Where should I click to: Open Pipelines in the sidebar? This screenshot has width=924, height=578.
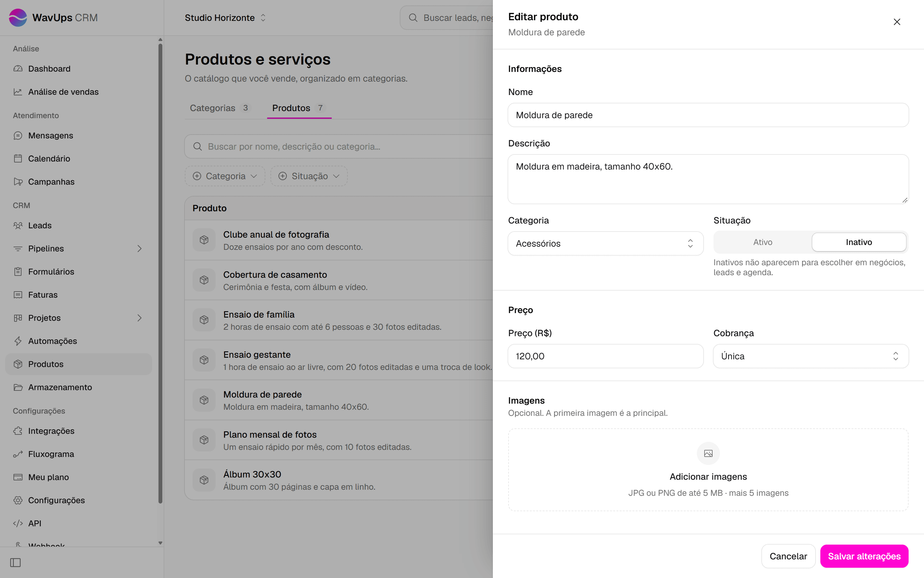[78, 249]
